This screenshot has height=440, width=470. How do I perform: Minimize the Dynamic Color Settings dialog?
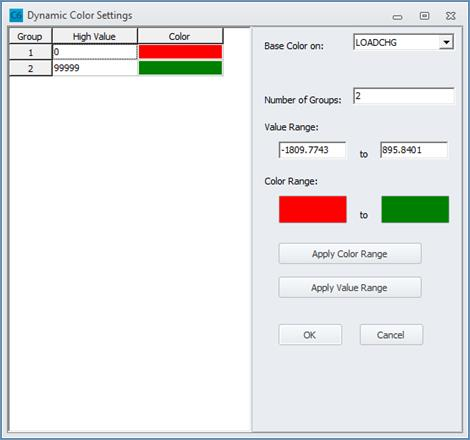pos(397,17)
